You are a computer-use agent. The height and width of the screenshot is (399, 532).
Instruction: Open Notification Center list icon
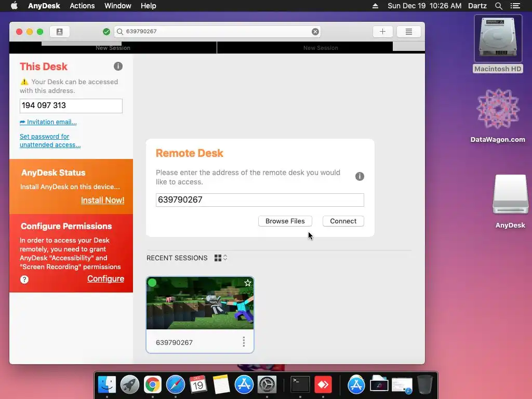[x=515, y=6]
